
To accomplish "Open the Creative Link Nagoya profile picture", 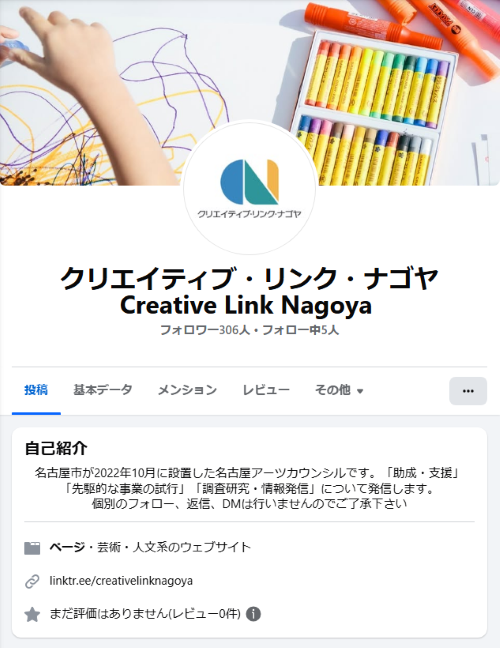I will pyautogui.click(x=249, y=187).
